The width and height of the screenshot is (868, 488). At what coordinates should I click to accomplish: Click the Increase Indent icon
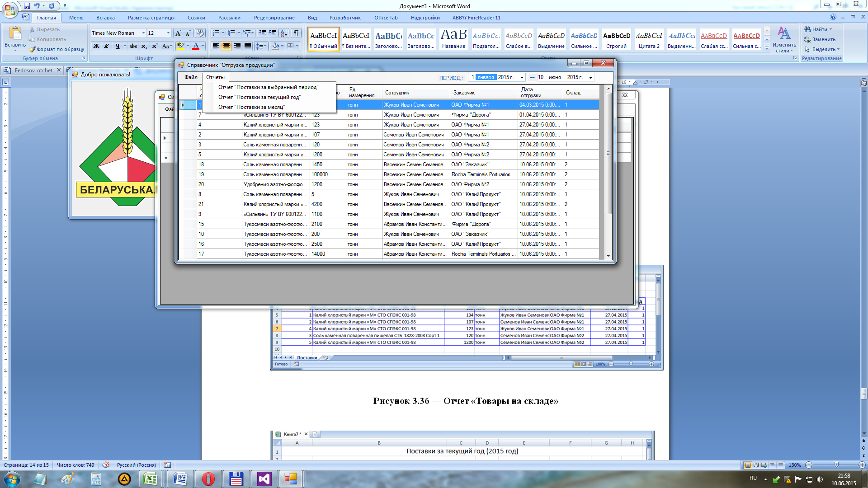click(273, 33)
